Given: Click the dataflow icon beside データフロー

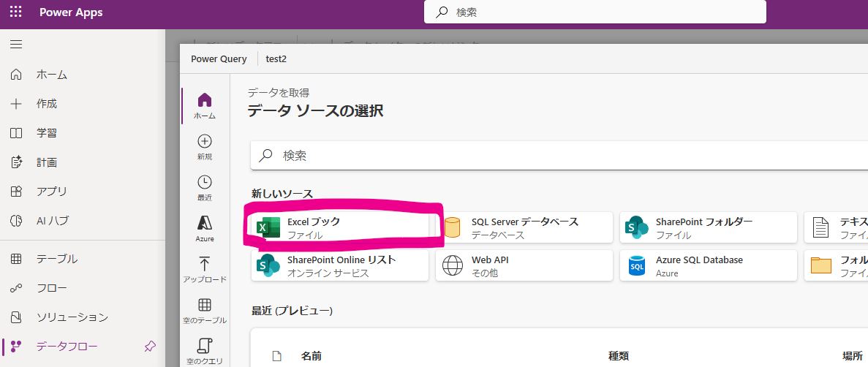Looking at the screenshot, I should coord(16,347).
